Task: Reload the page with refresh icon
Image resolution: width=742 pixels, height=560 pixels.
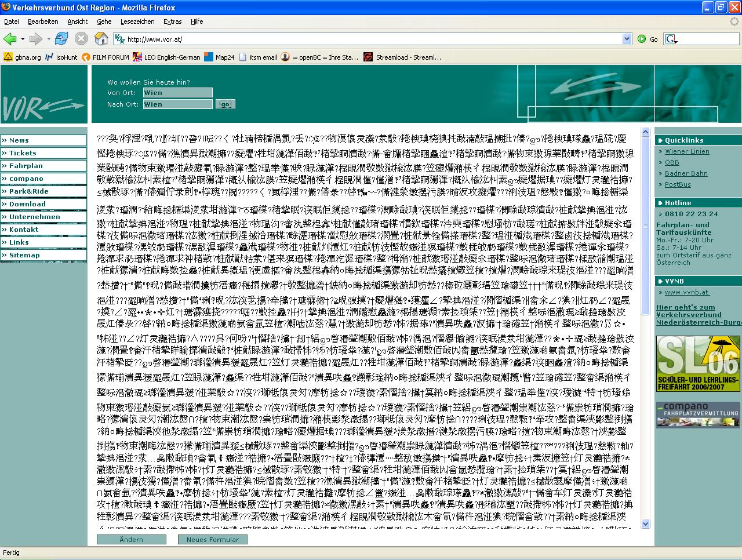Action: 61,39
